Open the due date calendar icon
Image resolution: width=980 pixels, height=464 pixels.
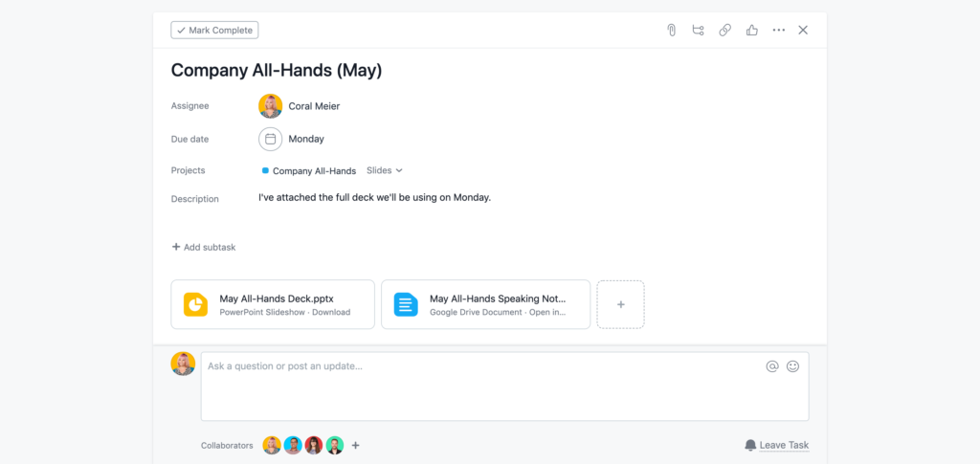(271, 139)
